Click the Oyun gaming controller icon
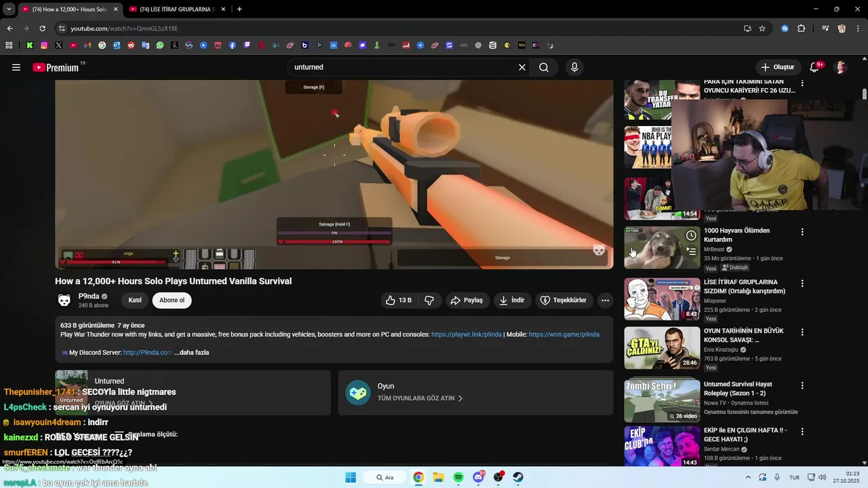The height and width of the screenshot is (488, 868). 358,392
